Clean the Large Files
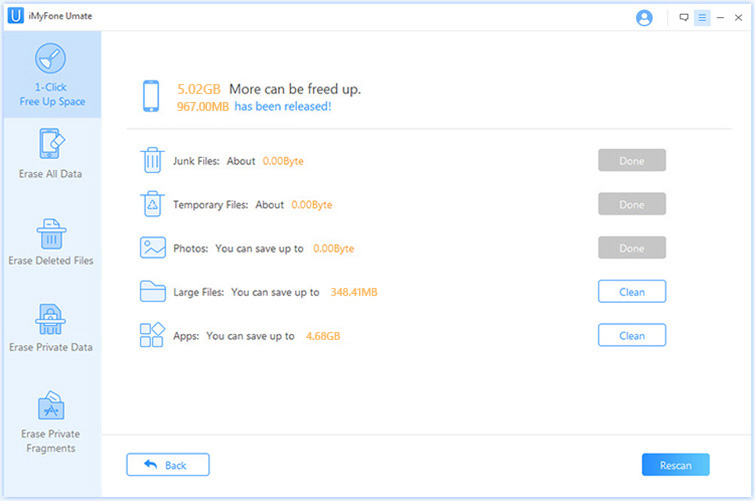Screen dimensions: 755x501 click(632, 291)
